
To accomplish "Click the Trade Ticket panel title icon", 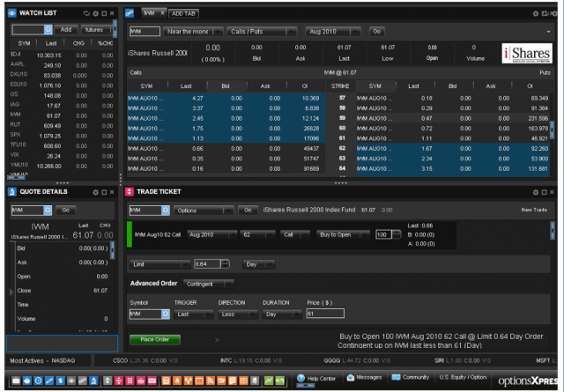I will tap(130, 192).
